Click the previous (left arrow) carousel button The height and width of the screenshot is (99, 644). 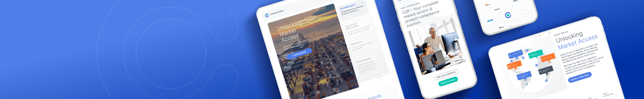377,78
